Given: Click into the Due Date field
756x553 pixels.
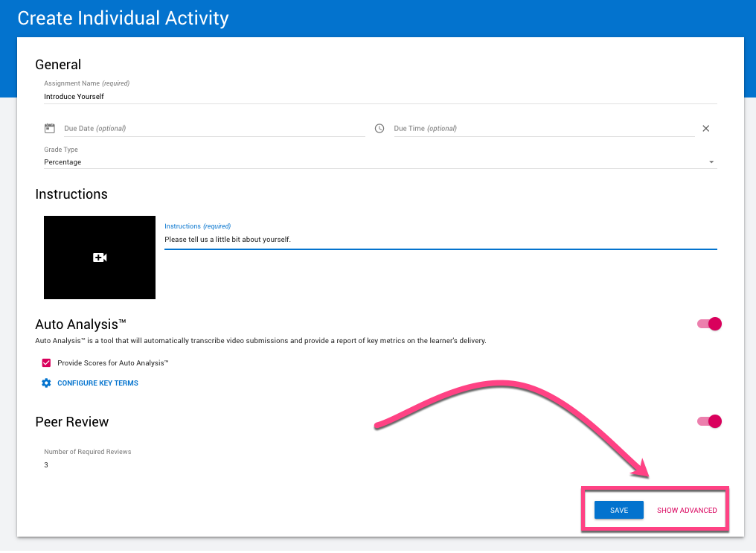Looking at the screenshot, I should pos(213,128).
